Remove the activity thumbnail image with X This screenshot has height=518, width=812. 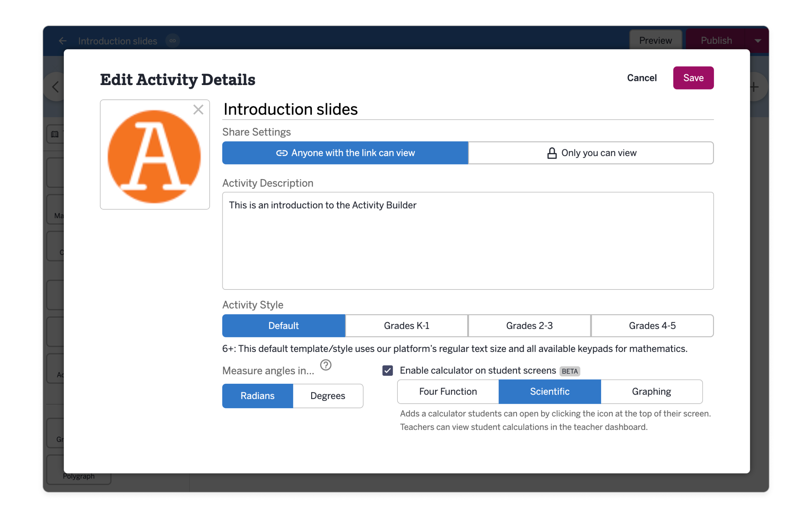tap(198, 109)
